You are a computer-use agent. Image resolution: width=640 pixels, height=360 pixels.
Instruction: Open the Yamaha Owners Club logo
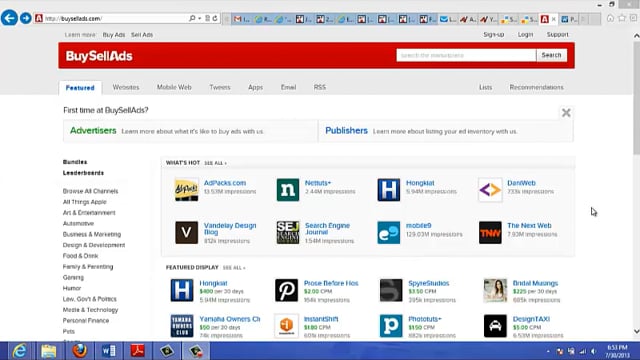[x=182, y=326]
